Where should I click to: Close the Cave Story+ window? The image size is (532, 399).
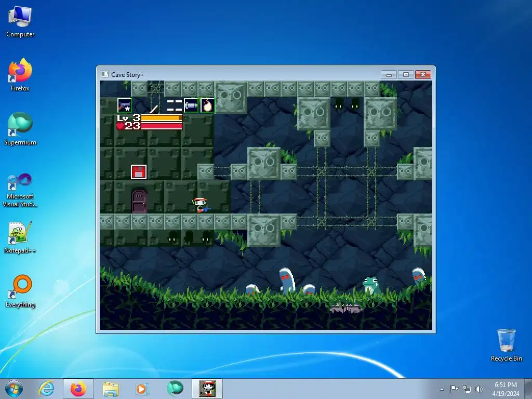coord(423,75)
